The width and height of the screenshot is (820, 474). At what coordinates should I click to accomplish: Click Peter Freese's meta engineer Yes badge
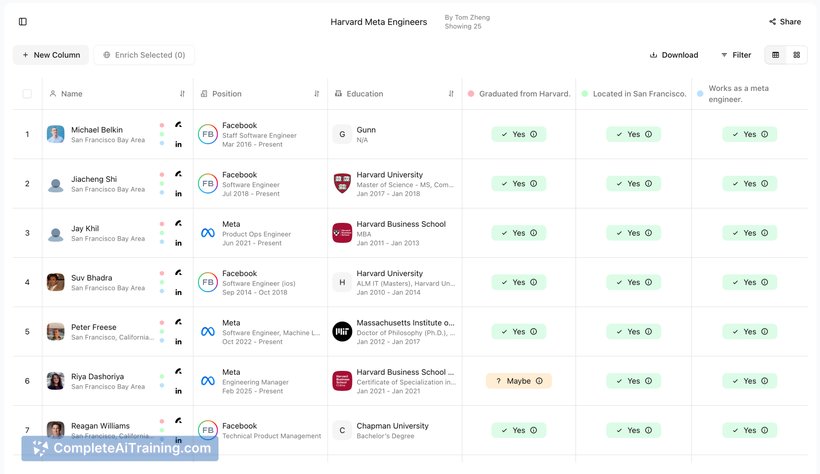[x=749, y=331]
